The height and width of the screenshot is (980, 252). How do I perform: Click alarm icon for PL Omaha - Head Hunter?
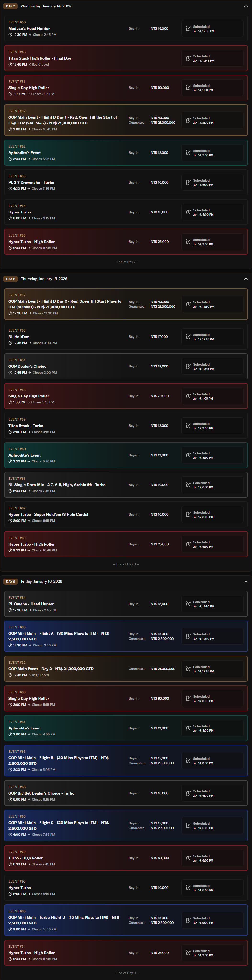point(188,604)
